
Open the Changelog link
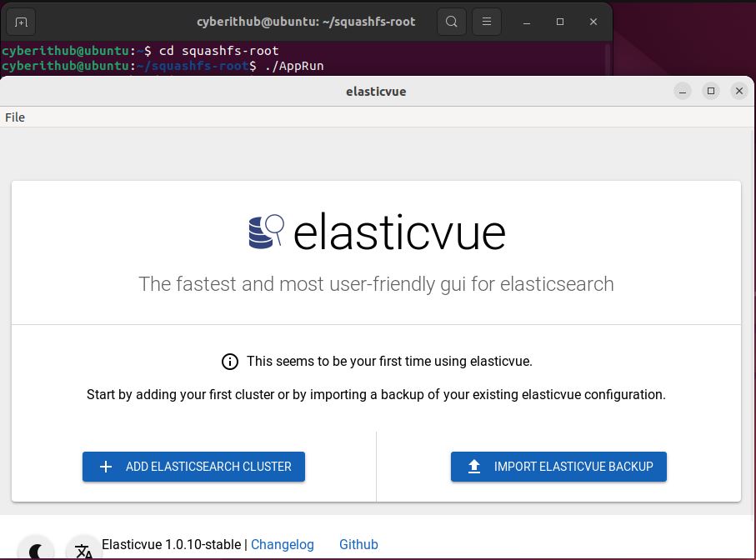click(282, 544)
